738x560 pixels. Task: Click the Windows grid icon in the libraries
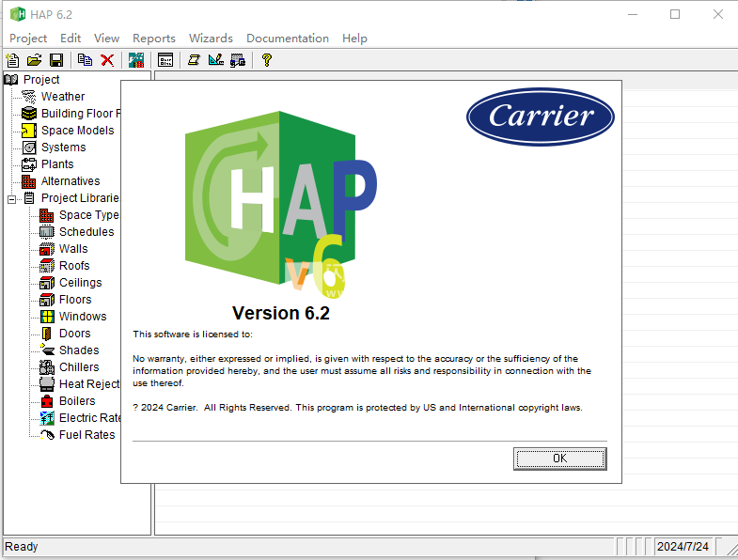(47, 317)
